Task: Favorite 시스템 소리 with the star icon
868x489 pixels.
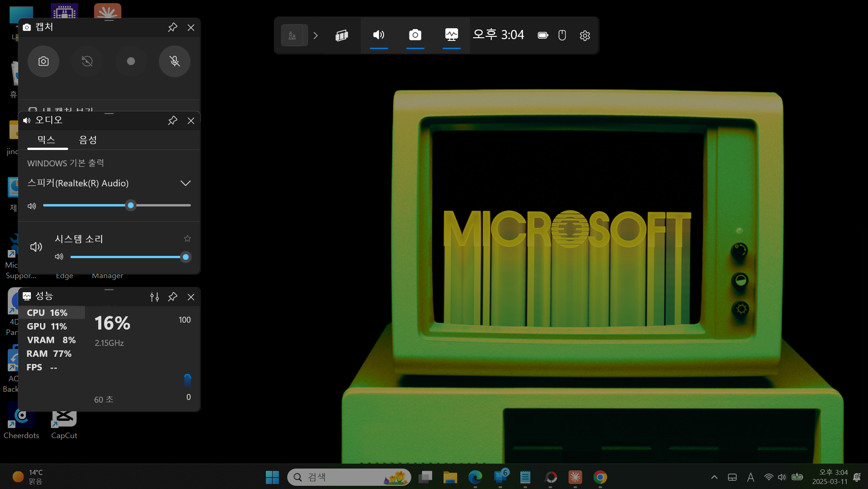Action: (187, 239)
